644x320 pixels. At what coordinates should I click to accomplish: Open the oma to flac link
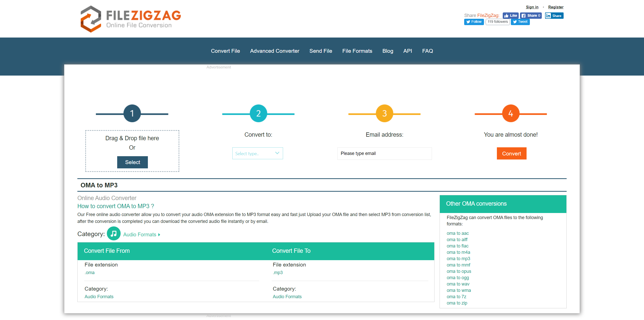pos(457,246)
